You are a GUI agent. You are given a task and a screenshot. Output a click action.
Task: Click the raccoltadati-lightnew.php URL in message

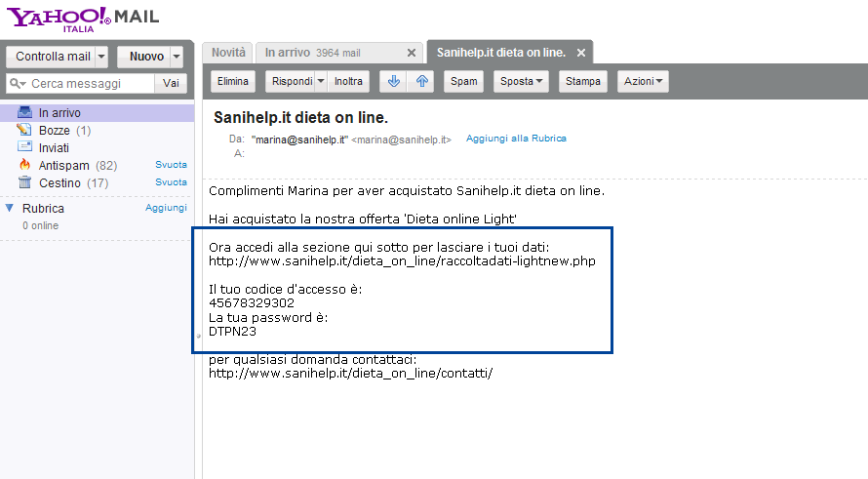click(402, 261)
